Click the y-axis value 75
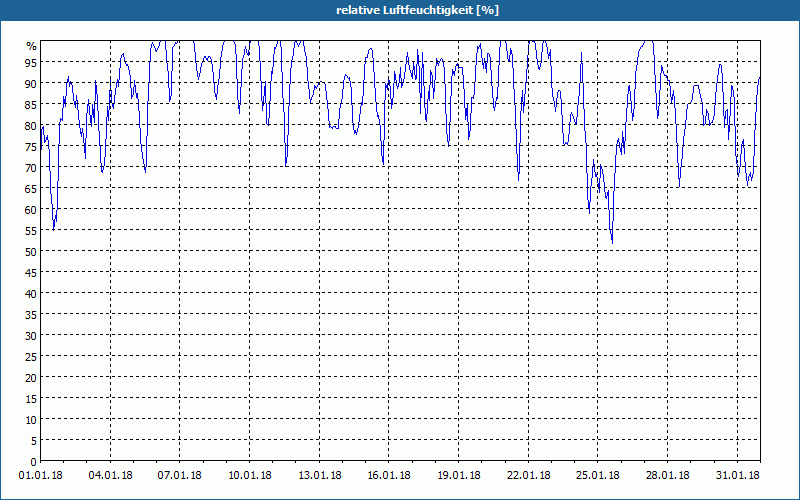This screenshot has height=500, width=800. tap(31, 146)
